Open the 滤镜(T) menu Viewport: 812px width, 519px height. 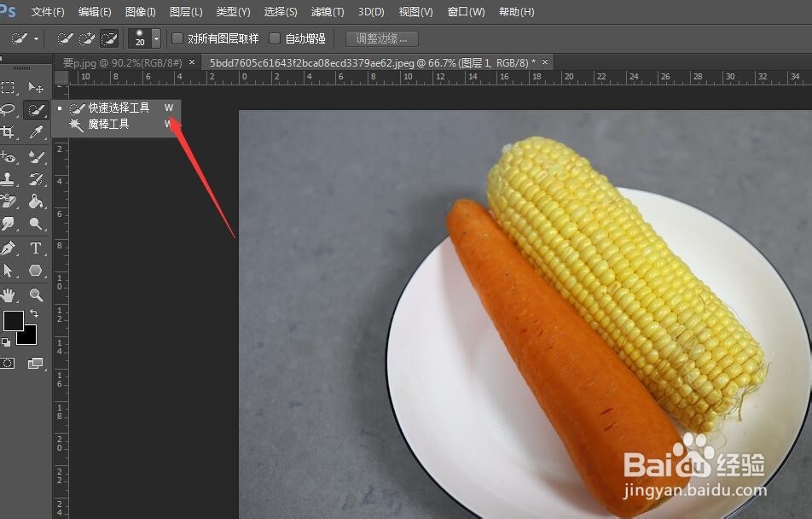328,11
